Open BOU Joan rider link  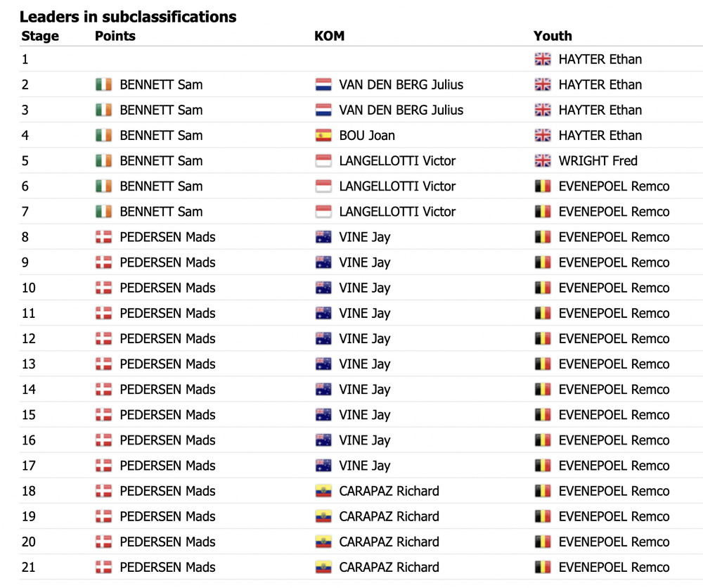pos(367,136)
